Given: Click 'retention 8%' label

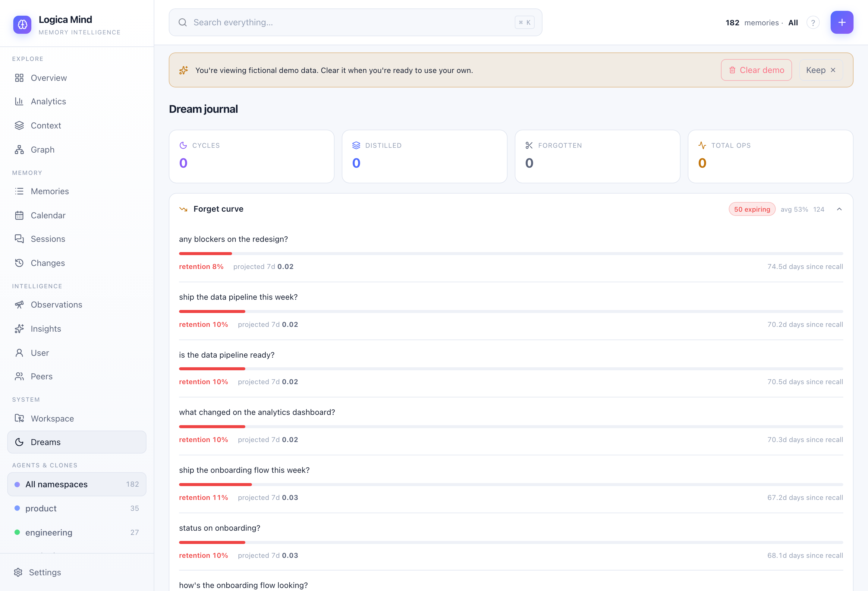Looking at the screenshot, I should pyautogui.click(x=201, y=266).
